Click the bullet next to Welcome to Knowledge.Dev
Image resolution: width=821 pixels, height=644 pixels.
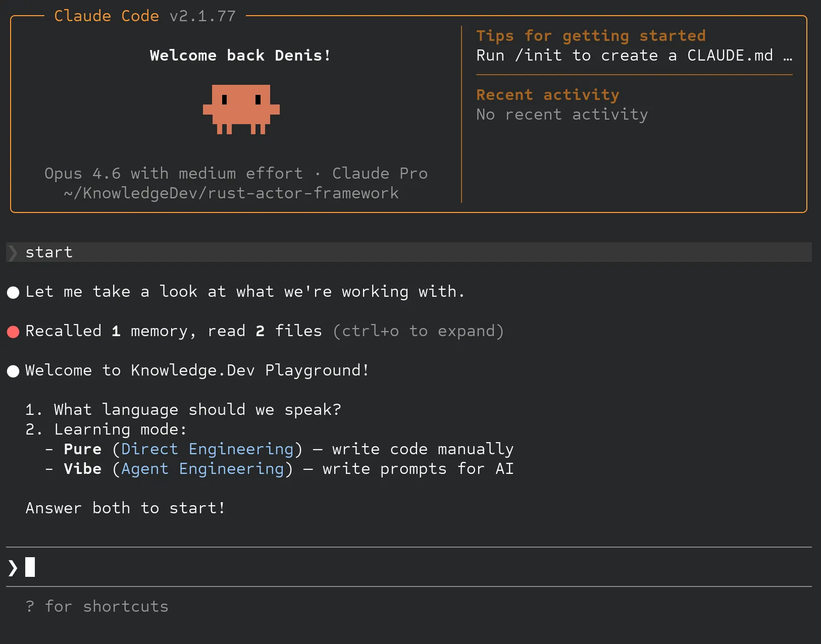(x=13, y=371)
